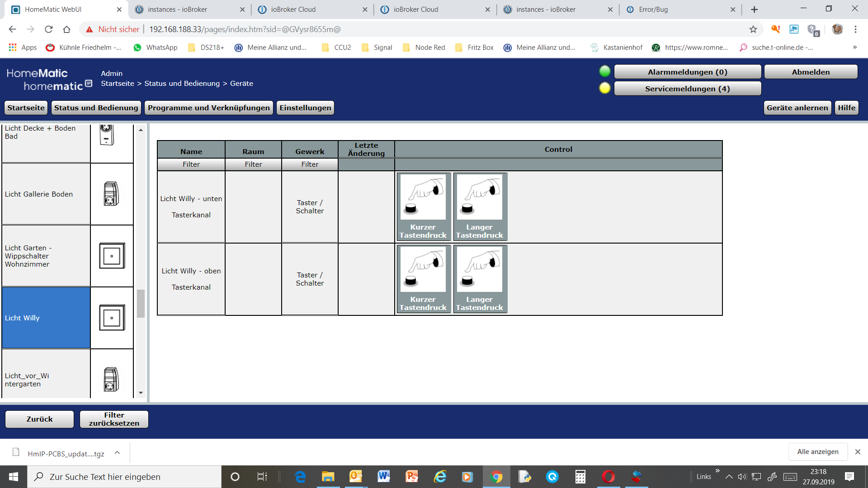Open Google Chrome from the taskbar
The width and height of the screenshot is (868, 488).
496,477
